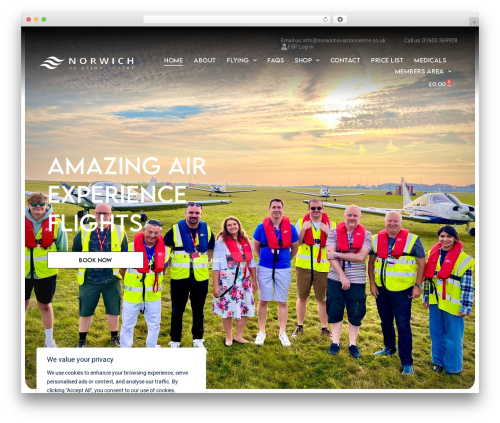Reload the page with browser refresh icon
This screenshot has height=423, width=500.
(x=325, y=19)
